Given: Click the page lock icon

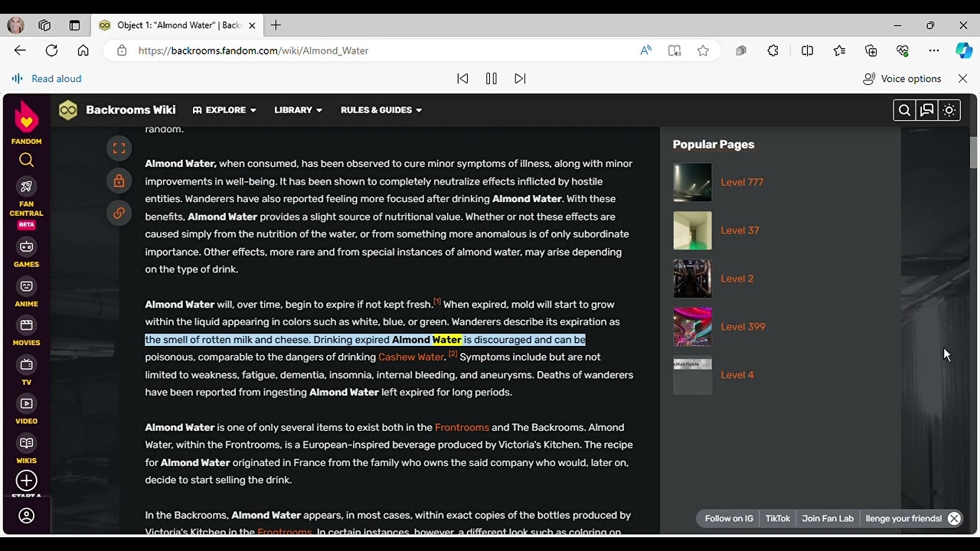Looking at the screenshot, I should tap(119, 181).
